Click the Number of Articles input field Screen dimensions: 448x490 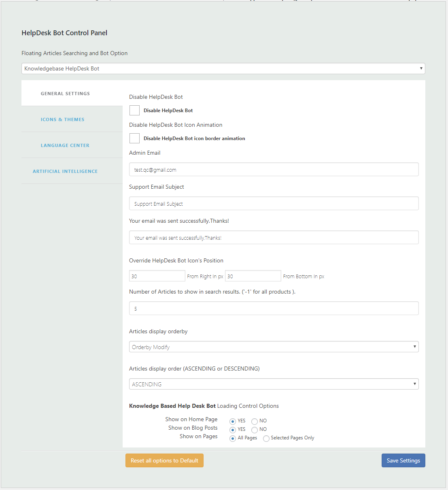tap(274, 308)
